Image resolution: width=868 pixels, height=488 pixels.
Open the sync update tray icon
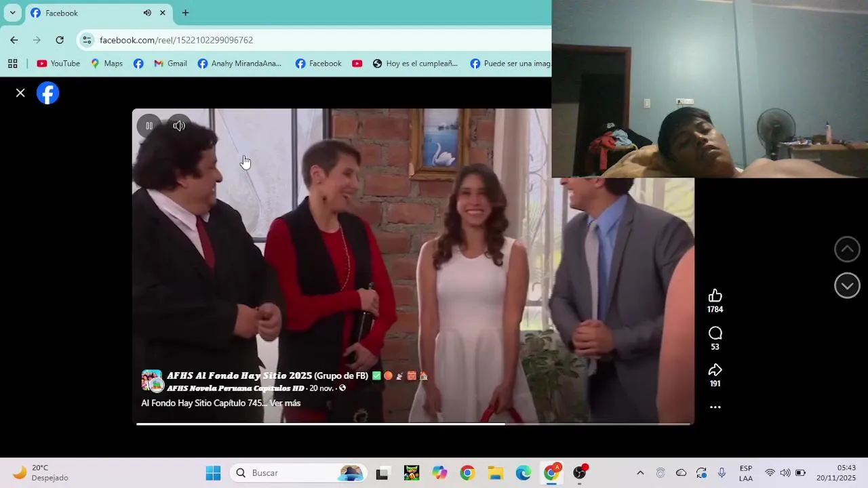(701, 472)
